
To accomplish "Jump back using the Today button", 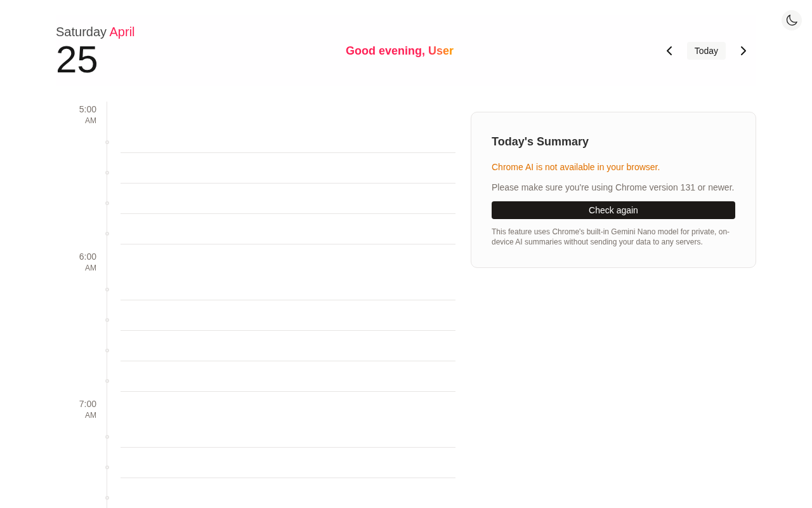I will (706, 51).
